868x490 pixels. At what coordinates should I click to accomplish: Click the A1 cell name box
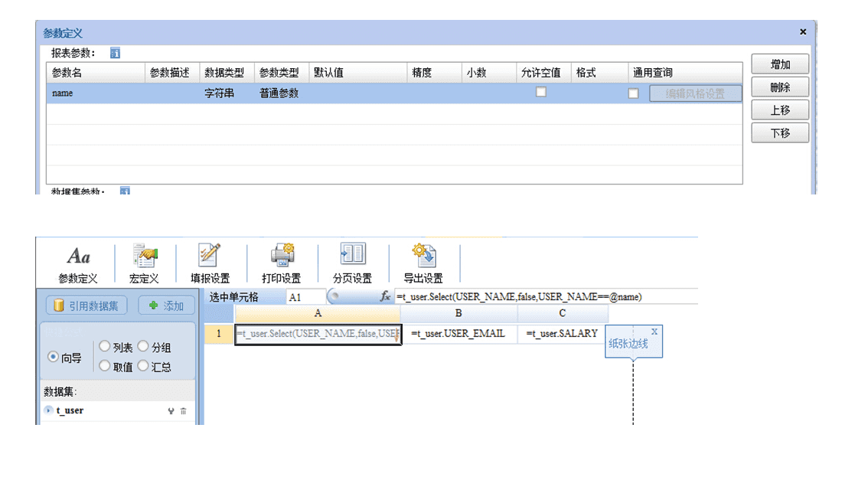click(x=305, y=297)
